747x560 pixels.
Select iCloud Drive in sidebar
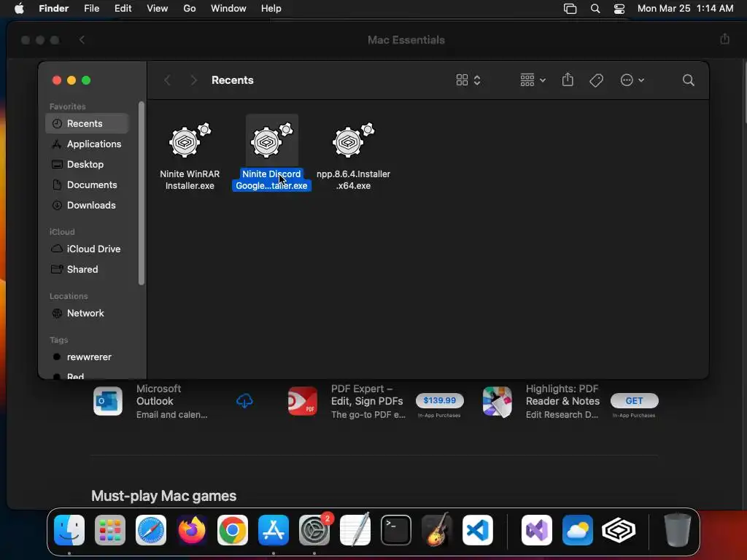(88, 249)
